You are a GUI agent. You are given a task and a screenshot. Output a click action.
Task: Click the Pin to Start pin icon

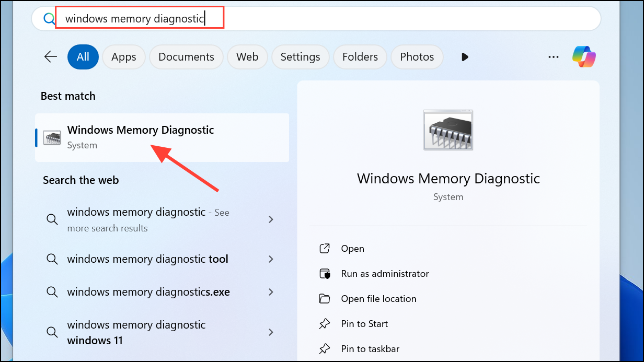tap(325, 324)
